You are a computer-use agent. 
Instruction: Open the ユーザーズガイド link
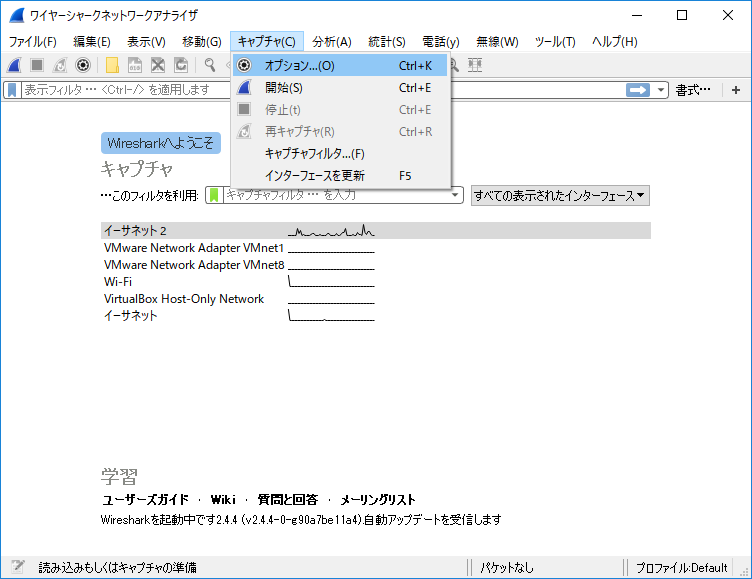(x=145, y=499)
